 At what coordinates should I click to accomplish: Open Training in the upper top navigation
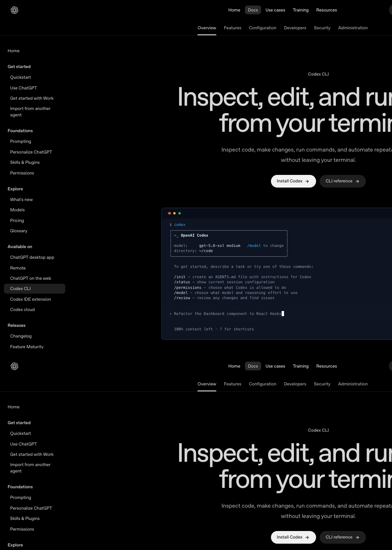(x=301, y=10)
